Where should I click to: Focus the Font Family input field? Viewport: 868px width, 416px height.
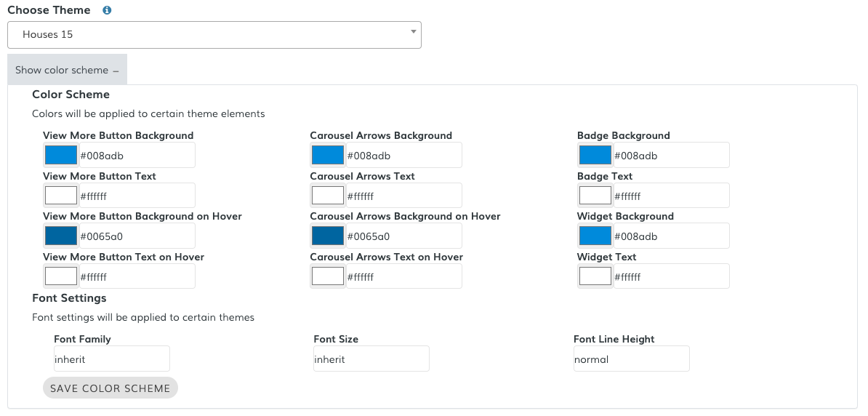coord(111,359)
